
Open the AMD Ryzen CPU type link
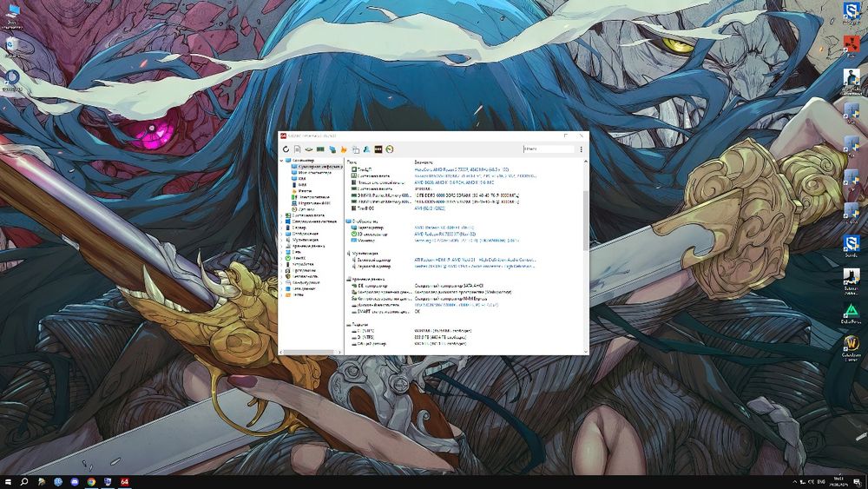coord(461,169)
